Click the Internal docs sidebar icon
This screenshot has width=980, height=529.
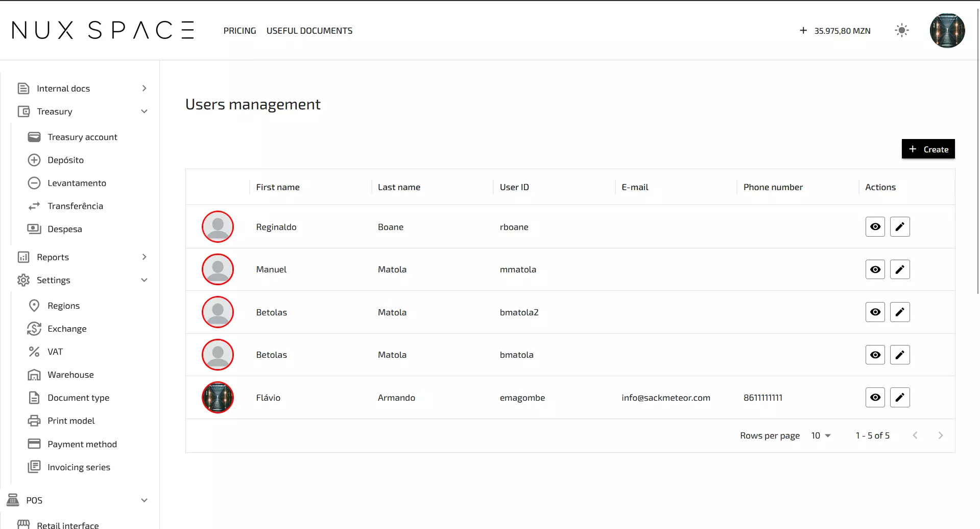coord(23,88)
